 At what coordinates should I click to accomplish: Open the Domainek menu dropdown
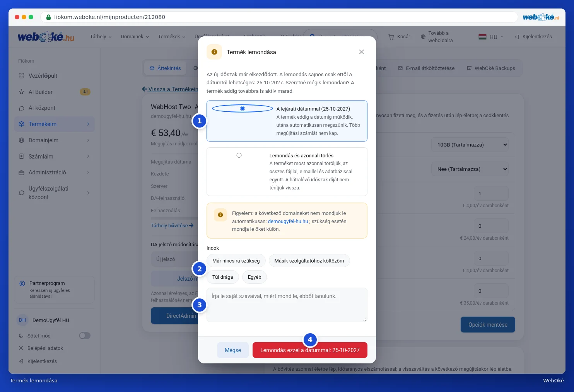[x=135, y=37]
